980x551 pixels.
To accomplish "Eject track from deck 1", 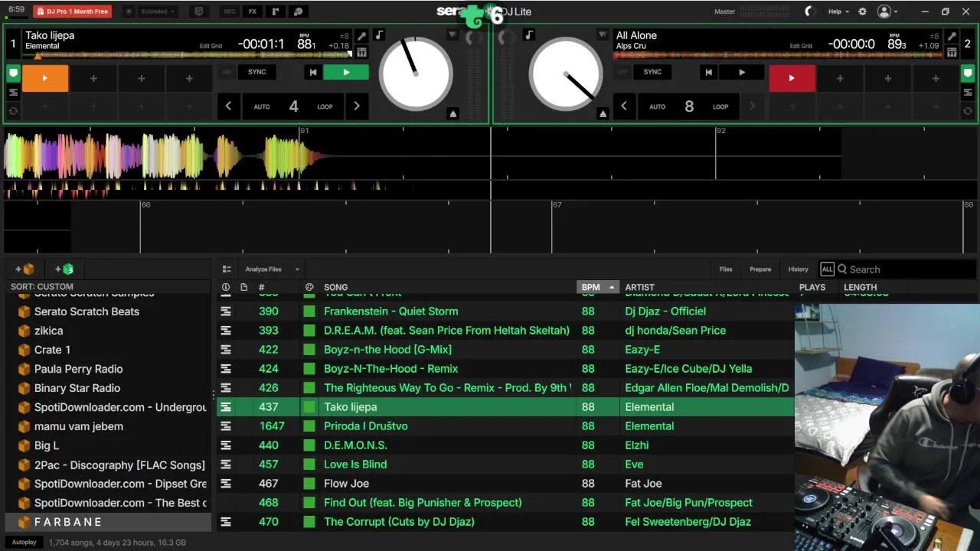I will point(453,114).
